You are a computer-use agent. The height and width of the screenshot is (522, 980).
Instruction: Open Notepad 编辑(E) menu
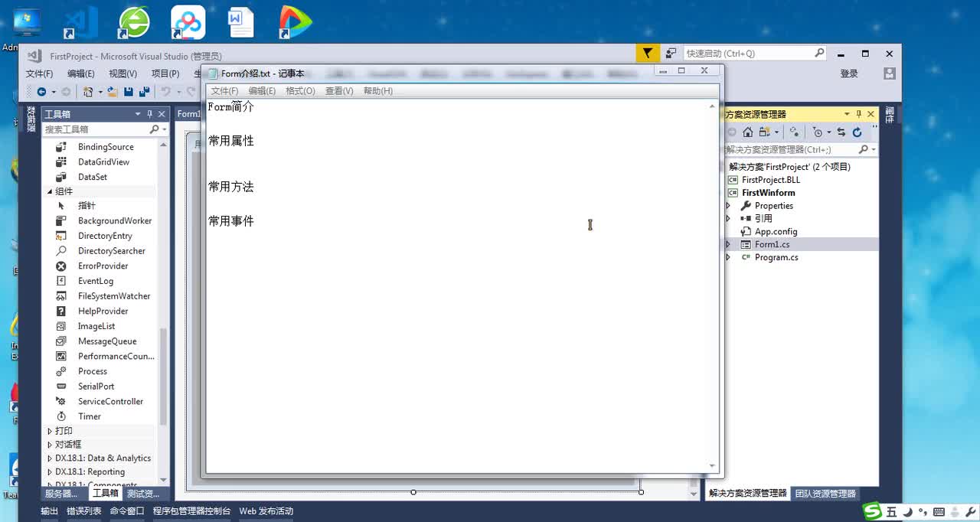pos(262,90)
